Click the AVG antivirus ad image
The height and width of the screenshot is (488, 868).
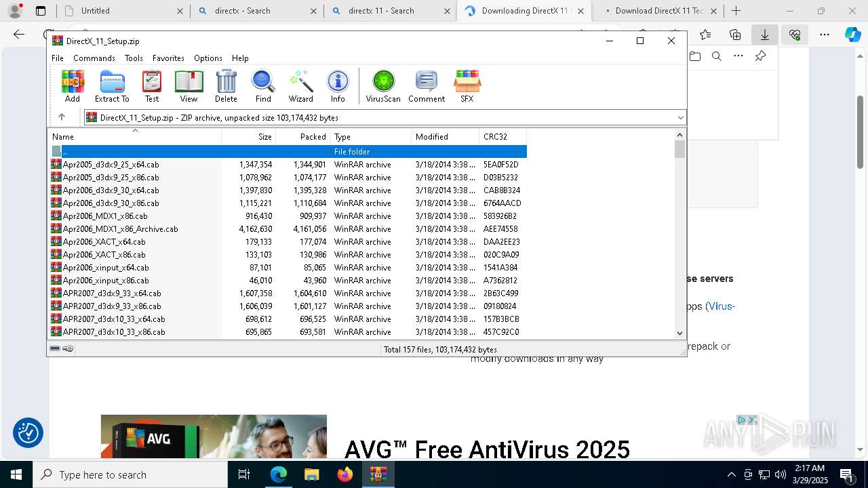214,437
